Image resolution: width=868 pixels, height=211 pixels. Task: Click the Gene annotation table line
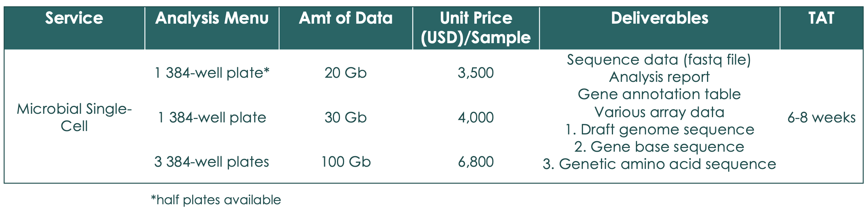(659, 94)
